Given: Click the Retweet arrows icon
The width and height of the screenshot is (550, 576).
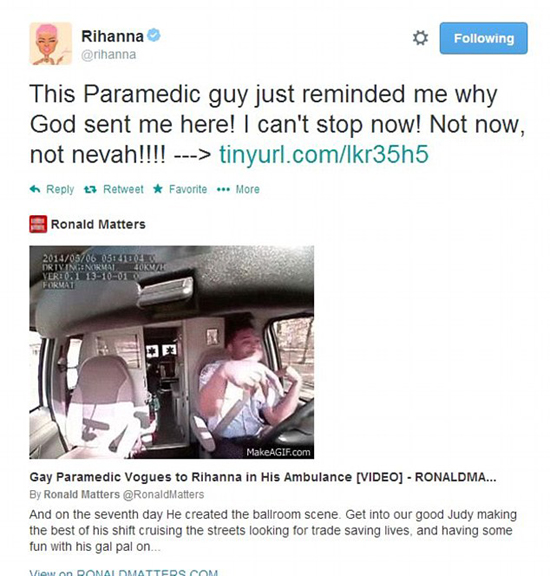Looking at the screenshot, I should pos(90,190).
